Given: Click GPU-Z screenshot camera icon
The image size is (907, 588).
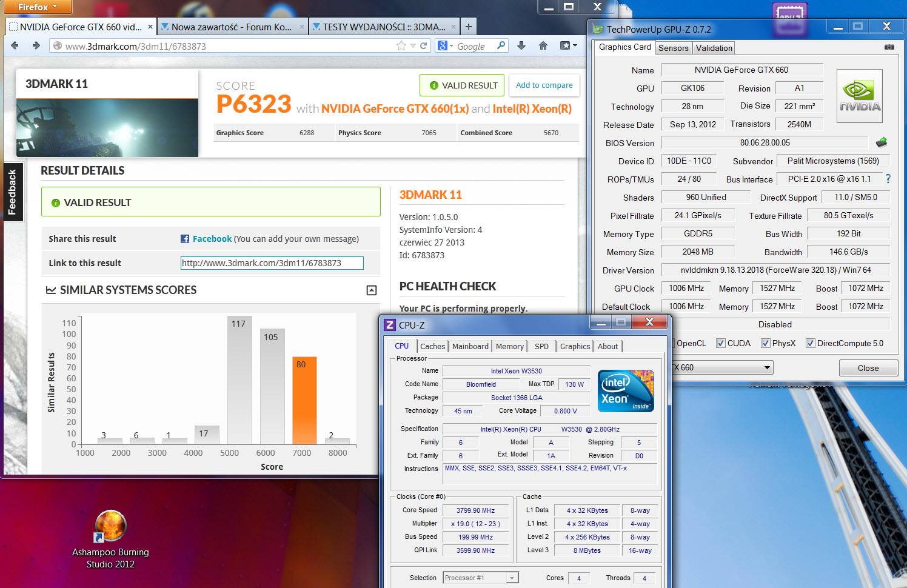Looking at the screenshot, I should coord(889,47).
